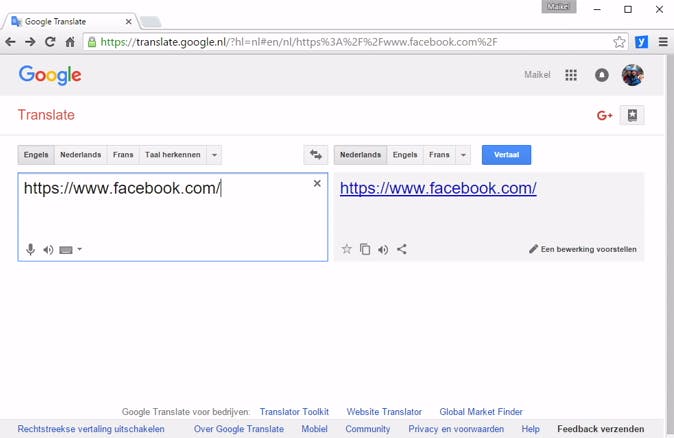The height and width of the screenshot is (438, 674).
Task: Click Rechtstreekse vertaling uitschakelen
Action: [91, 429]
